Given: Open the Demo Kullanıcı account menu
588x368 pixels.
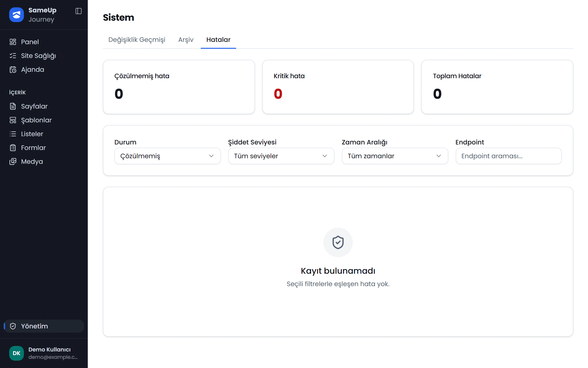Looking at the screenshot, I should pyautogui.click(x=44, y=353).
